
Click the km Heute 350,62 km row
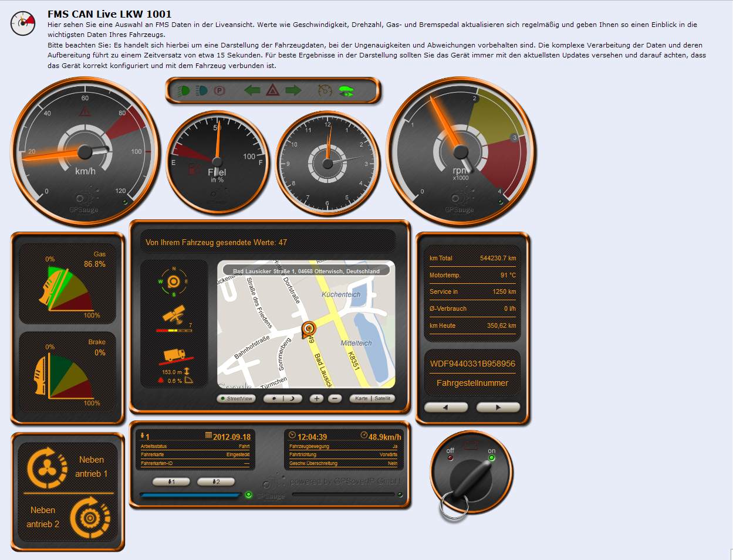pyautogui.click(x=472, y=325)
